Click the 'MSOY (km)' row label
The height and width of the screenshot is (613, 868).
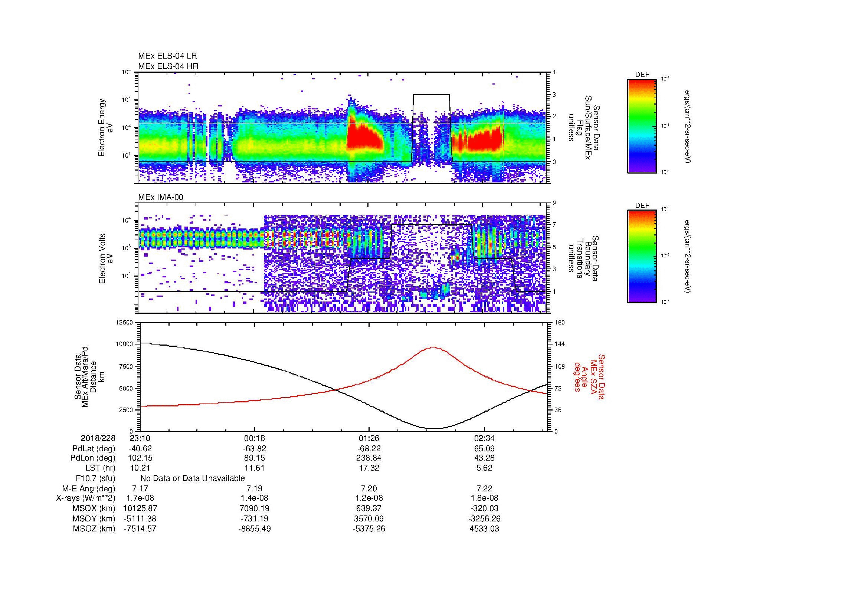pyautogui.click(x=94, y=518)
